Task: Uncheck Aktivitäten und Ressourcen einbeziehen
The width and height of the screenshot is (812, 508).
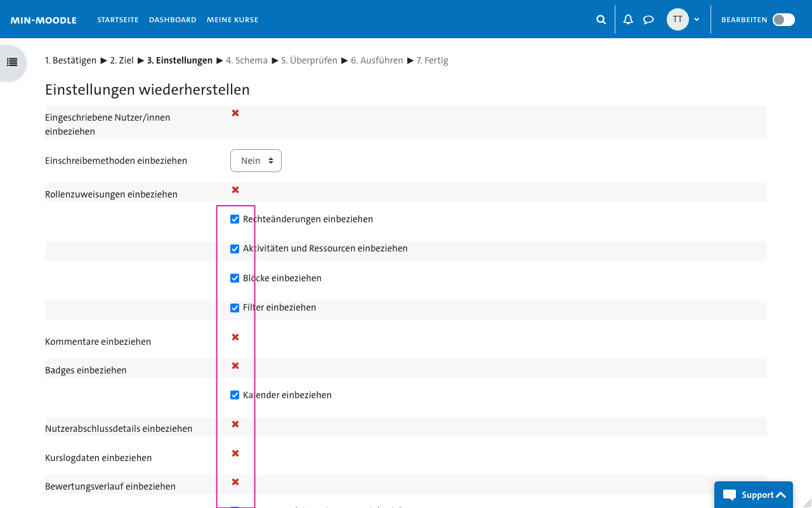Action: click(235, 249)
